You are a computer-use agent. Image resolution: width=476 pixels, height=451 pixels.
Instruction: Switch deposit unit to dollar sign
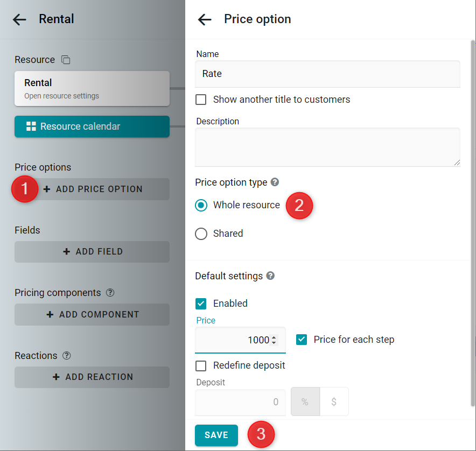pos(334,401)
